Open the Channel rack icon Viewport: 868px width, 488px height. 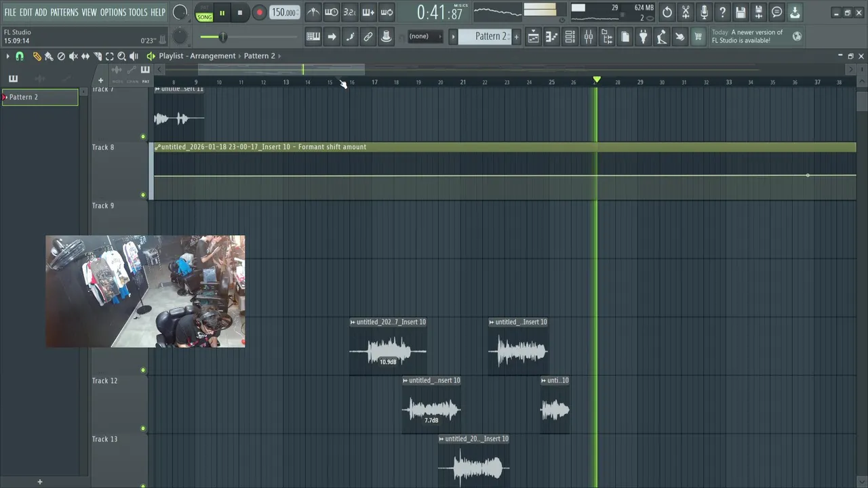pyautogui.click(x=570, y=37)
